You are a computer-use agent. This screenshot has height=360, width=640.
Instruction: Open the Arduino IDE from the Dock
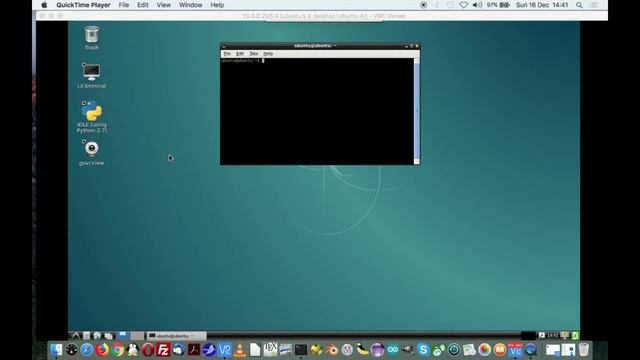click(393, 350)
